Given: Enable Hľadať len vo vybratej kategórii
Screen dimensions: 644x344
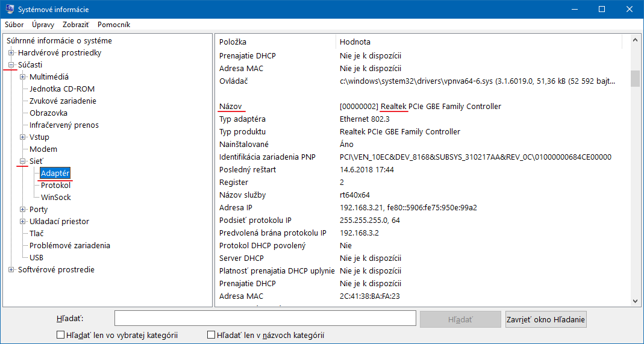Looking at the screenshot, I should point(60,335).
